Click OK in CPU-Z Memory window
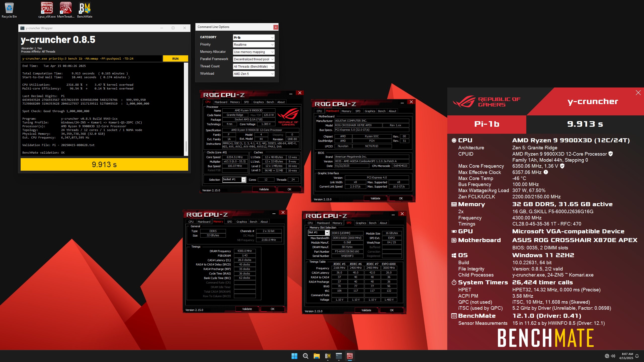This screenshot has width=644, height=362. (272, 309)
